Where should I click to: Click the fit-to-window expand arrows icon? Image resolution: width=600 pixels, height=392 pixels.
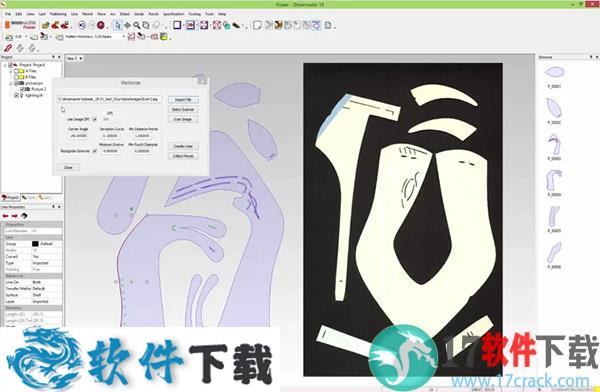[204, 25]
